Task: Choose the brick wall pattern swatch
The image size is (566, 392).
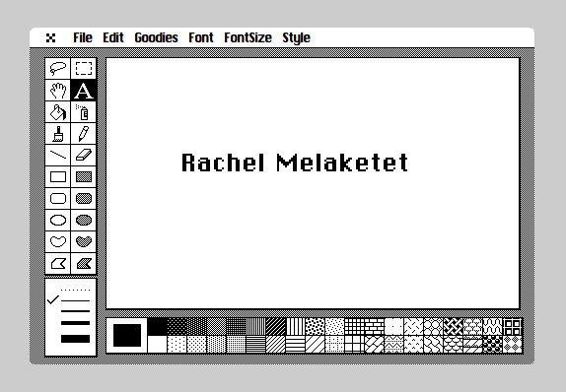Action: (x=374, y=326)
